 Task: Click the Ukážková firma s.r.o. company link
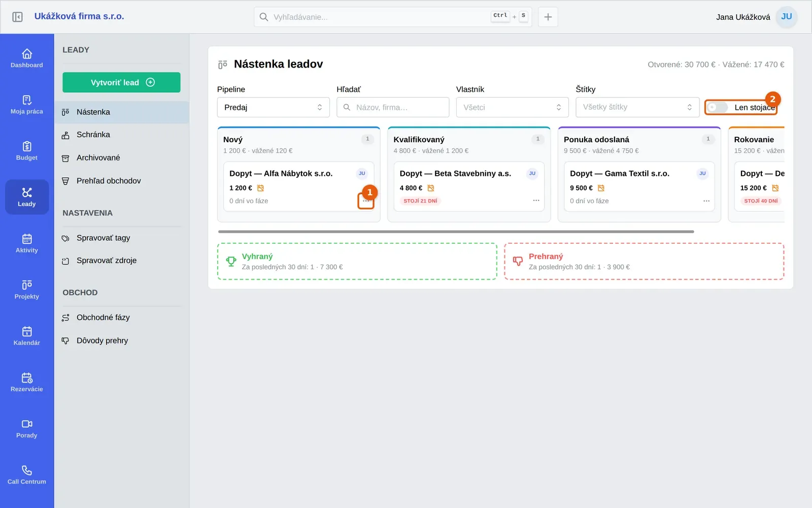coord(79,16)
